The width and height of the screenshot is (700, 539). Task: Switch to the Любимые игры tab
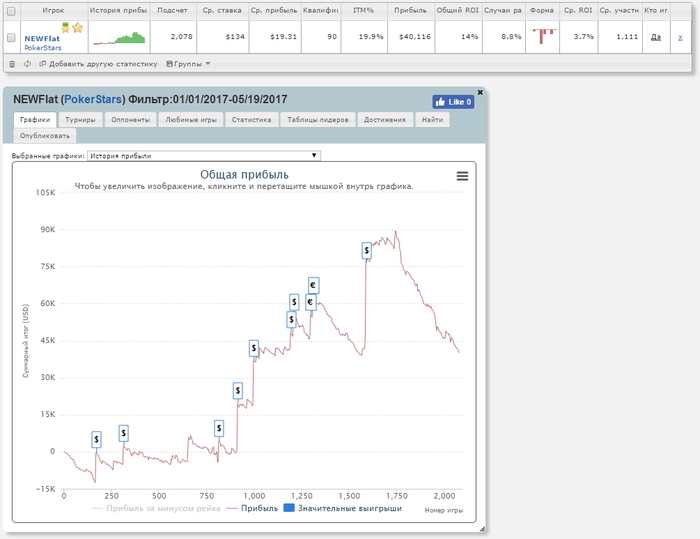pos(191,120)
